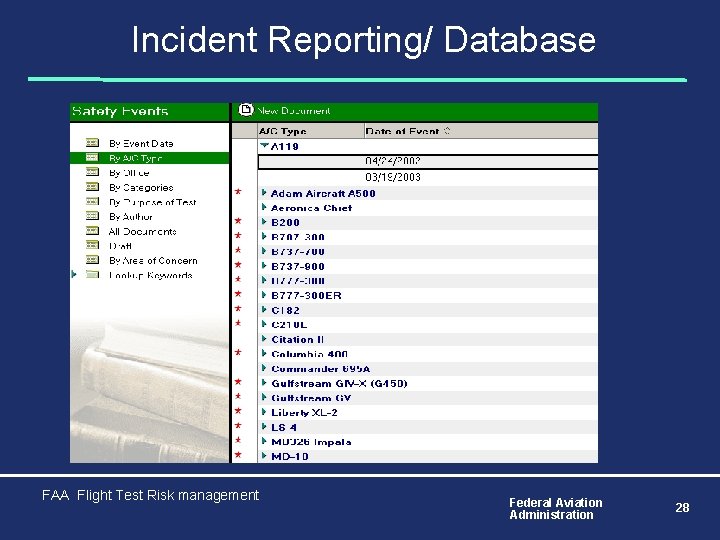Click the New Document button label
Image resolution: width=720 pixels, height=540 pixels.
(x=293, y=111)
